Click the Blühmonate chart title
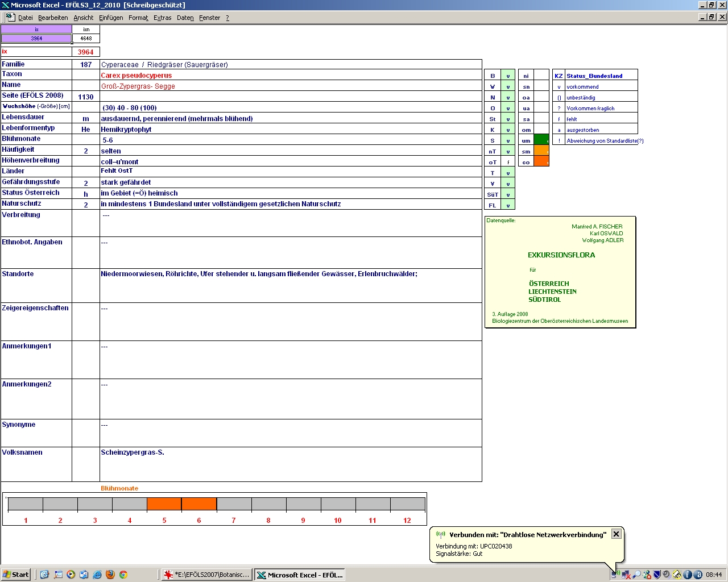 tap(119, 488)
